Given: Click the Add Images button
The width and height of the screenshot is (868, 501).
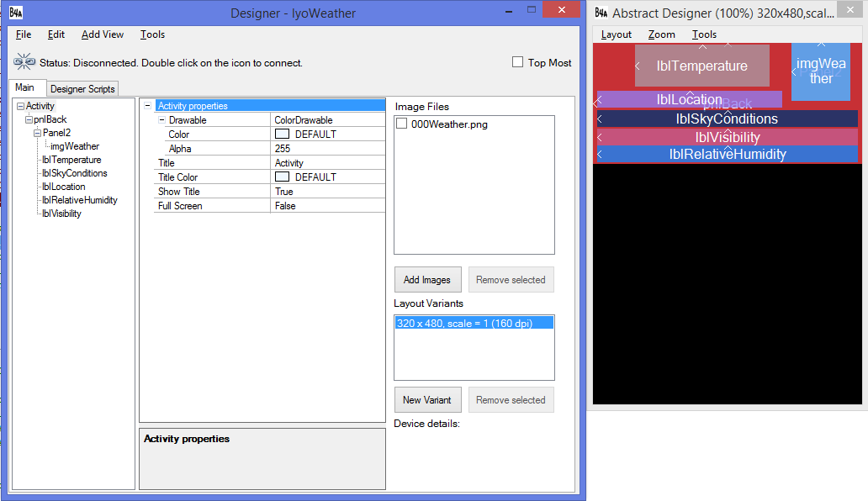Looking at the screenshot, I should point(426,280).
